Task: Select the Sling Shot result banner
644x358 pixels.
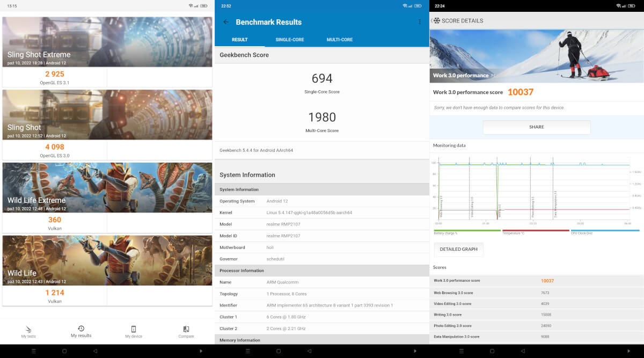Action: [x=107, y=115]
